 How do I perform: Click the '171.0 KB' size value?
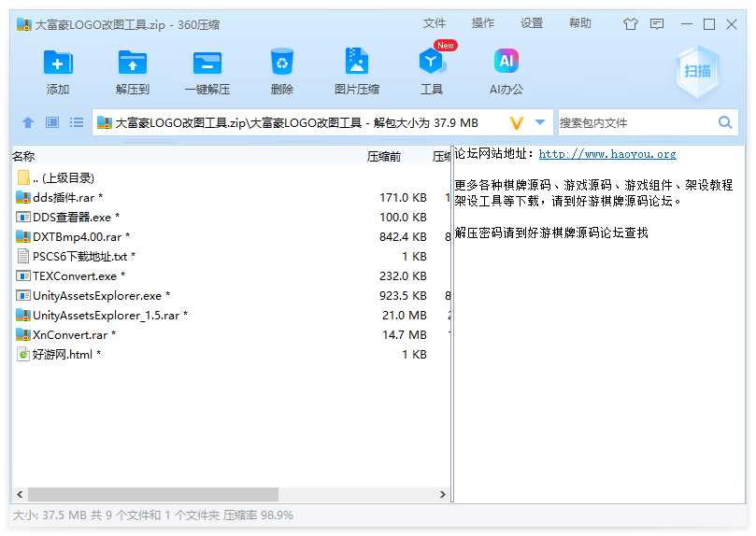[x=403, y=197]
